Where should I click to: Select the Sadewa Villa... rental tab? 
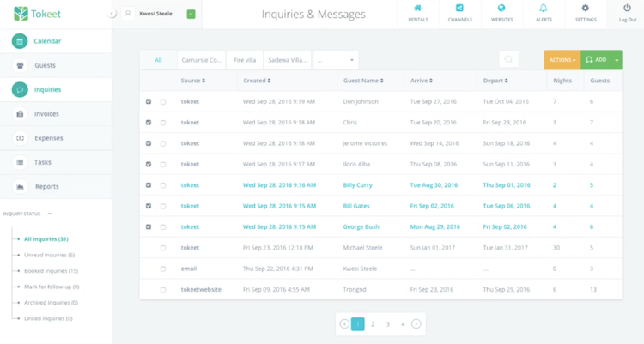coord(288,60)
